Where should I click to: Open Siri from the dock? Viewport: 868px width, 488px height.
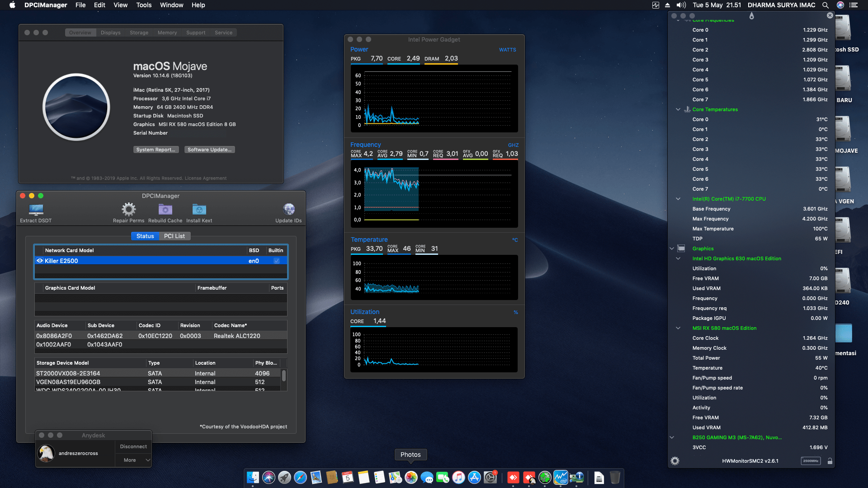click(x=269, y=478)
